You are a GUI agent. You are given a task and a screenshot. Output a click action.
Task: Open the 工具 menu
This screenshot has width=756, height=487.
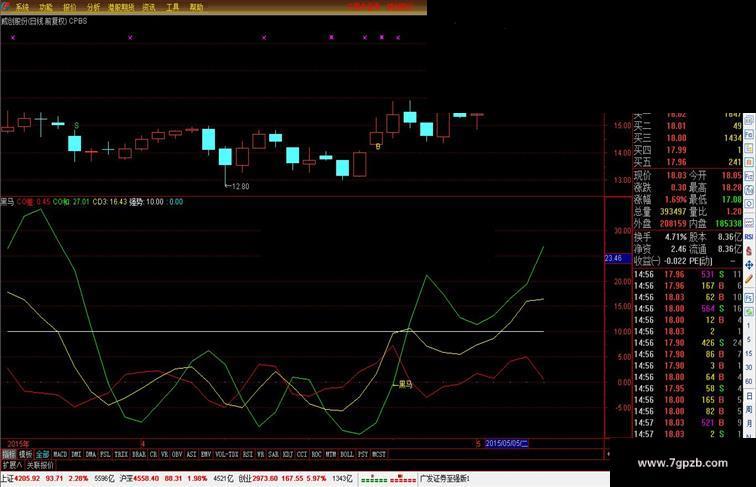(x=173, y=7)
